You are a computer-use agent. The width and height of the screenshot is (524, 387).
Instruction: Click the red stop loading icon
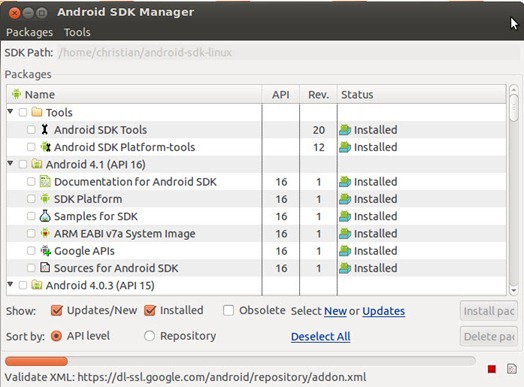click(492, 369)
